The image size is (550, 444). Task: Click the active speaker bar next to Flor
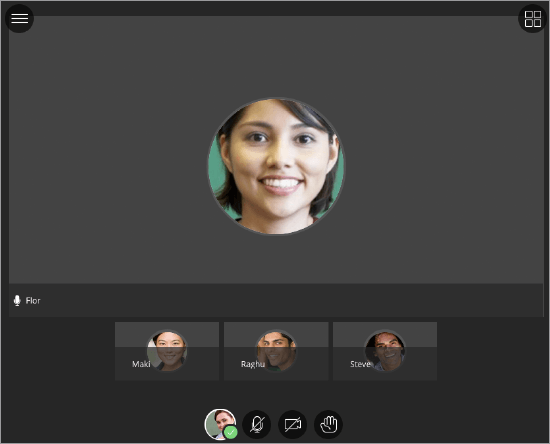tap(291, 300)
